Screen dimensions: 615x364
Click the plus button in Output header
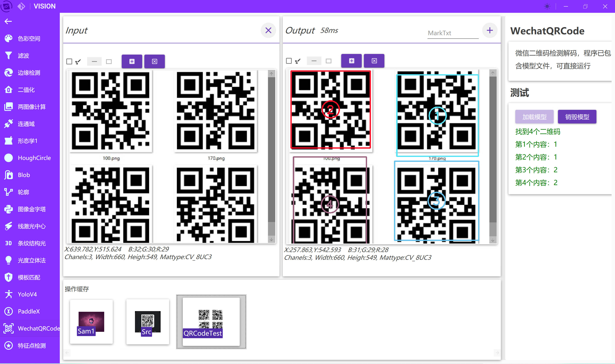point(490,30)
